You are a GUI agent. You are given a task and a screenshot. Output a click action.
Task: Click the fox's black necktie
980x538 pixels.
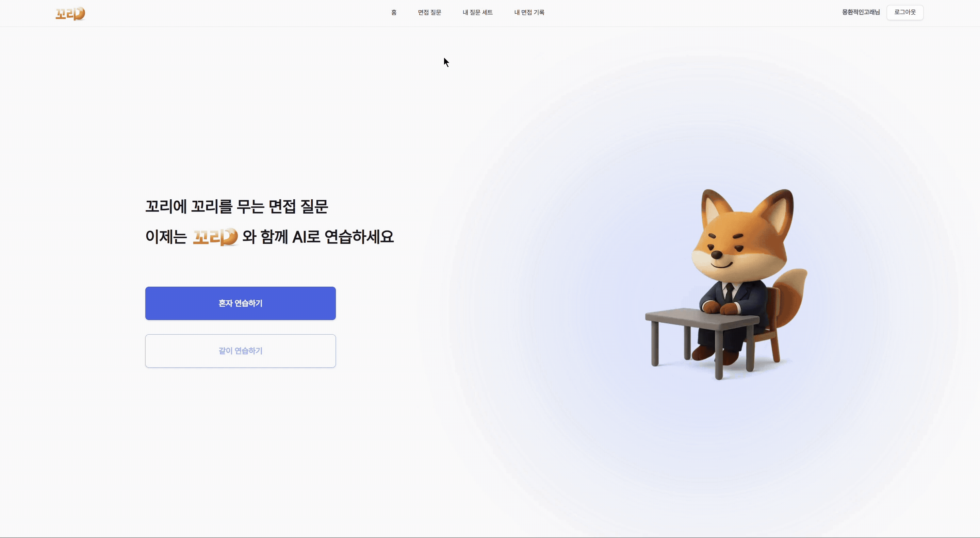click(x=729, y=293)
